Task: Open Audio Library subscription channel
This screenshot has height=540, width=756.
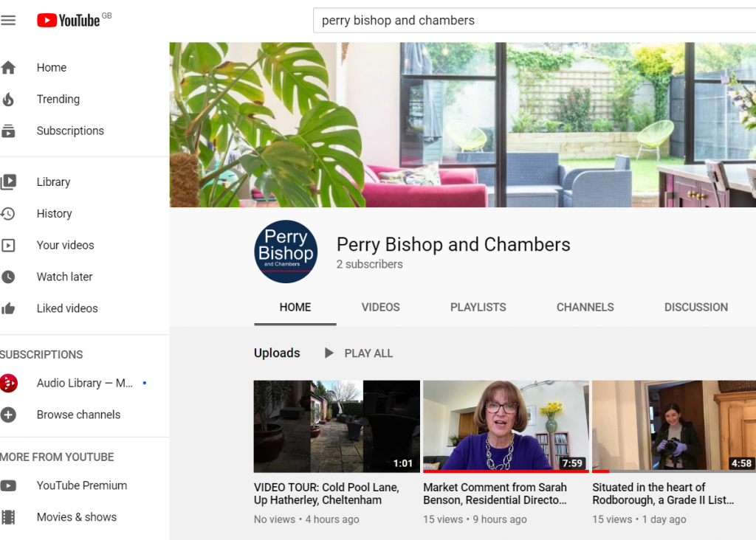Action: pos(84,383)
